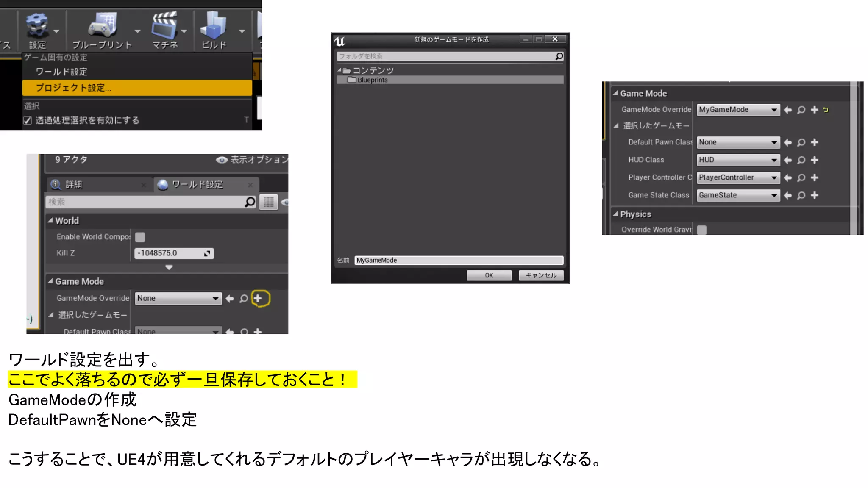Browse to PlayerController asset
The image size is (868, 488).
pyautogui.click(x=801, y=178)
